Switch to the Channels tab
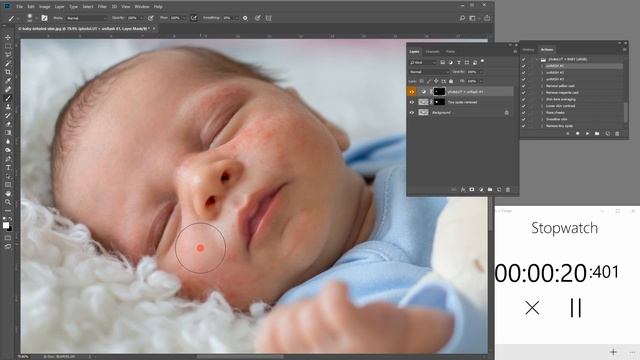The image size is (640, 360). click(433, 51)
